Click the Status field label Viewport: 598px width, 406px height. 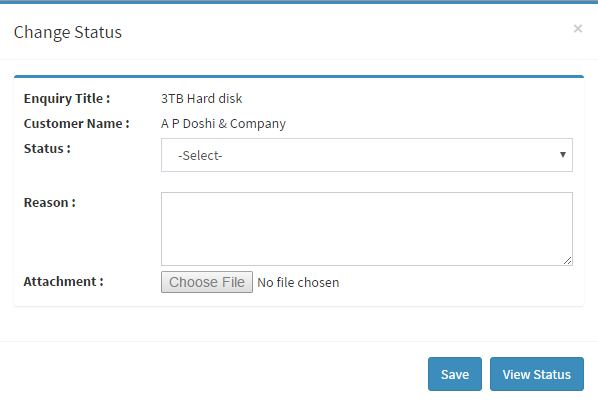click(47, 149)
